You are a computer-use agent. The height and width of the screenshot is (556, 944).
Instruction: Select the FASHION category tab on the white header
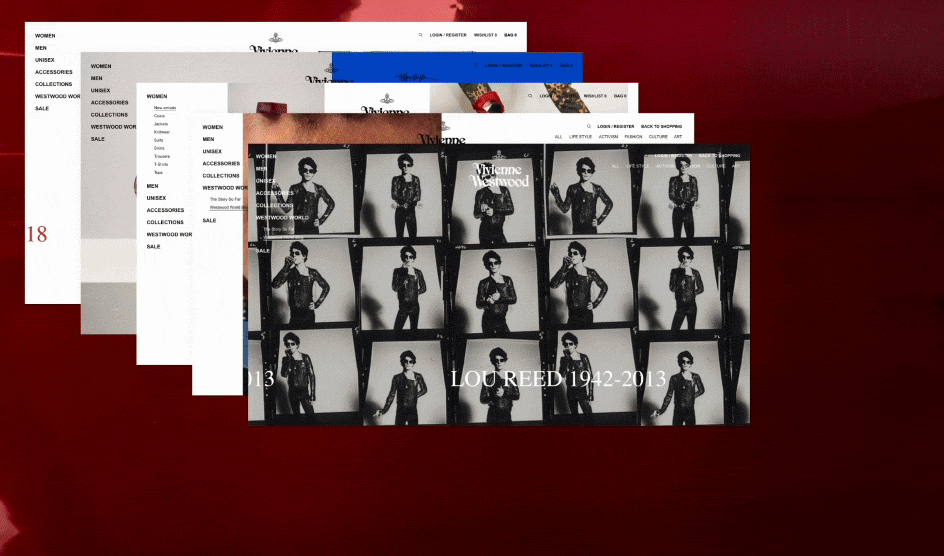pyautogui.click(x=633, y=137)
